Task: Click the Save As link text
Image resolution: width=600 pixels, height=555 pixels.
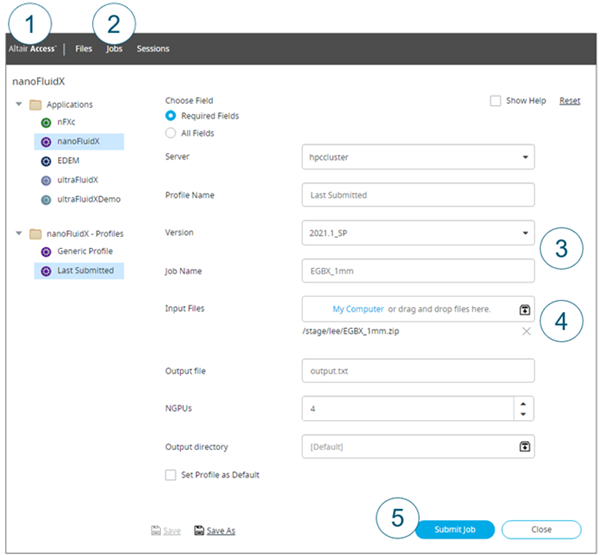Action: click(x=221, y=531)
